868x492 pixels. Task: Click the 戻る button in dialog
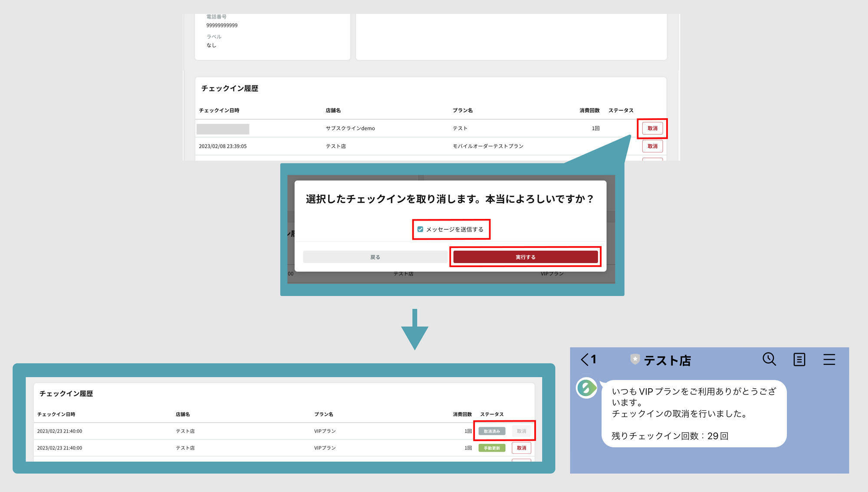(375, 257)
